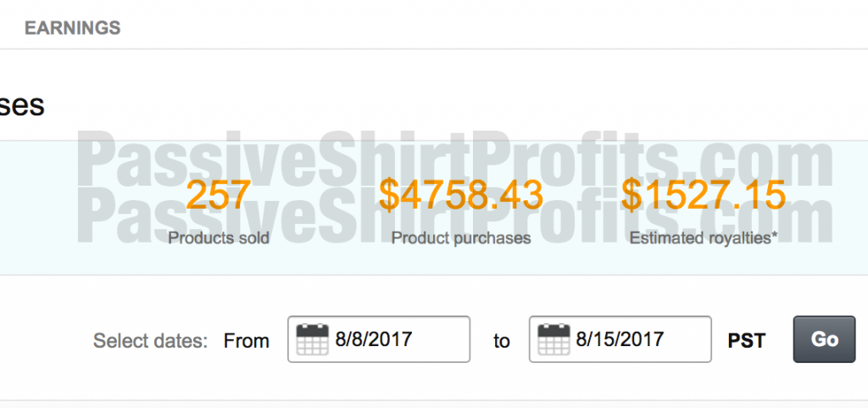The width and height of the screenshot is (868, 408).
Task: Click the Products sold label
Action: tap(219, 238)
